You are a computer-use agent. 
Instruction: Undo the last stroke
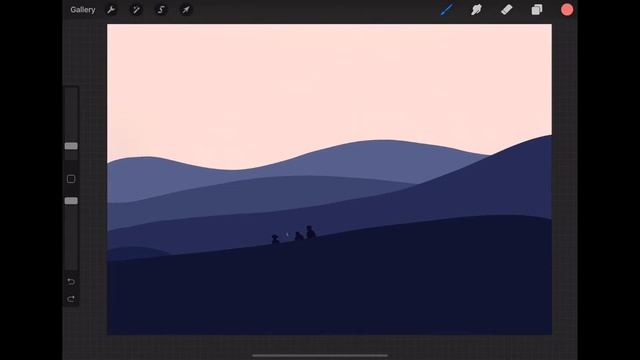pos(71,282)
